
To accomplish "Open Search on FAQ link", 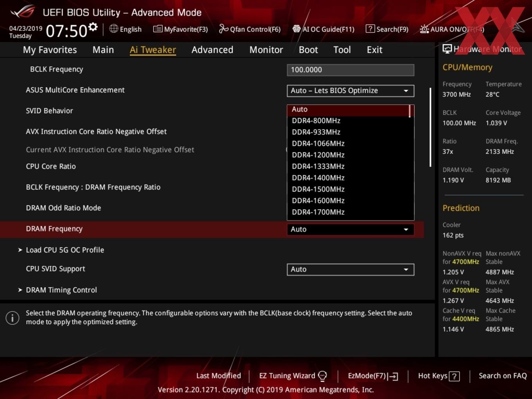I will pos(503,376).
